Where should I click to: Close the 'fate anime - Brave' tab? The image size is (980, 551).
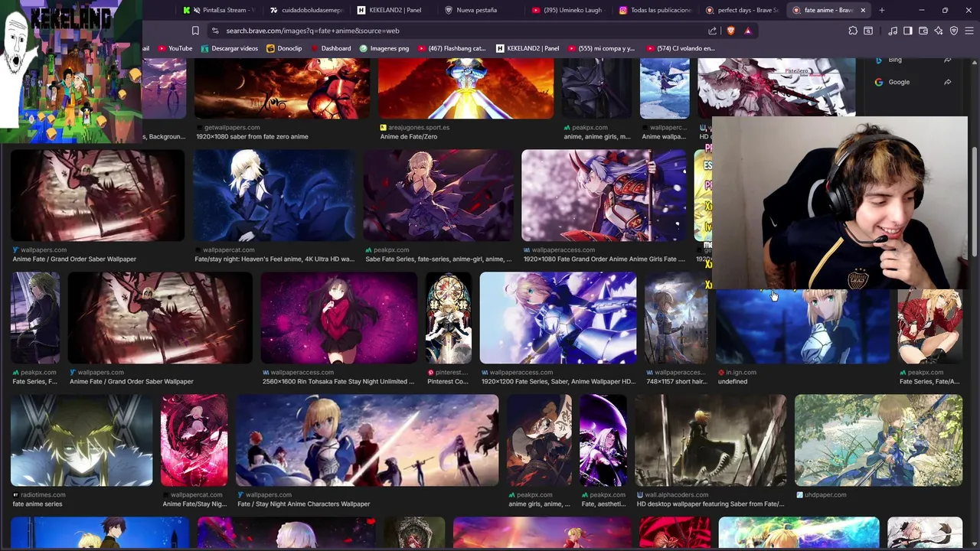(x=863, y=10)
